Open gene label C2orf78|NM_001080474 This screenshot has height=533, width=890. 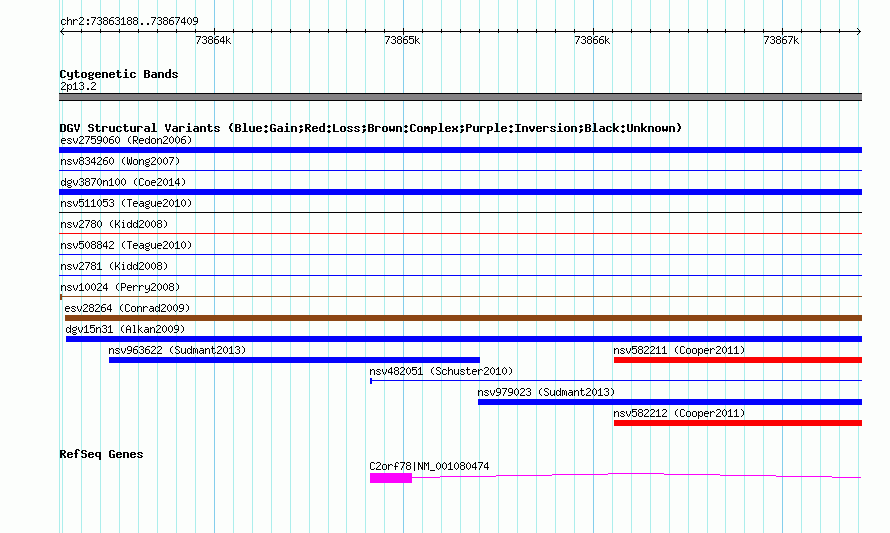point(429,466)
